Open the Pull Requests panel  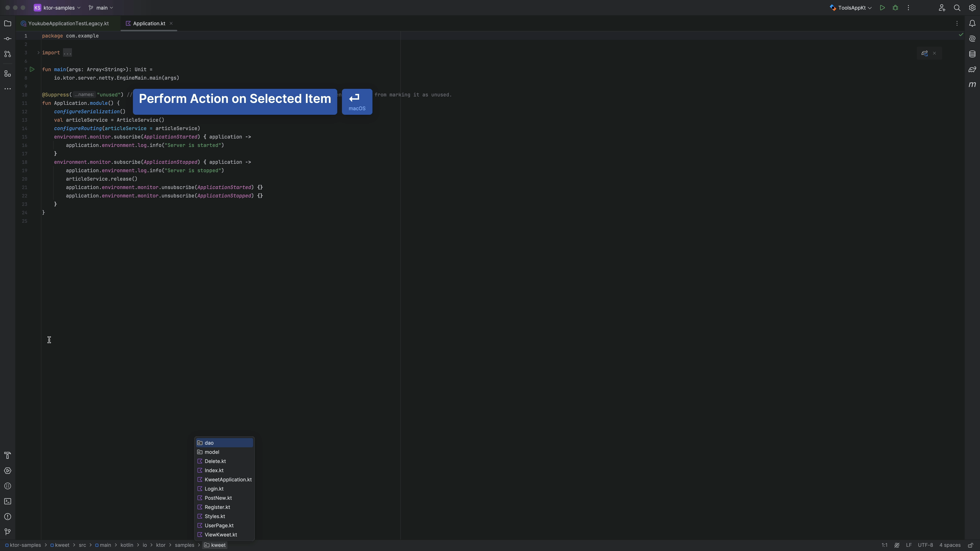coord(7,54)
